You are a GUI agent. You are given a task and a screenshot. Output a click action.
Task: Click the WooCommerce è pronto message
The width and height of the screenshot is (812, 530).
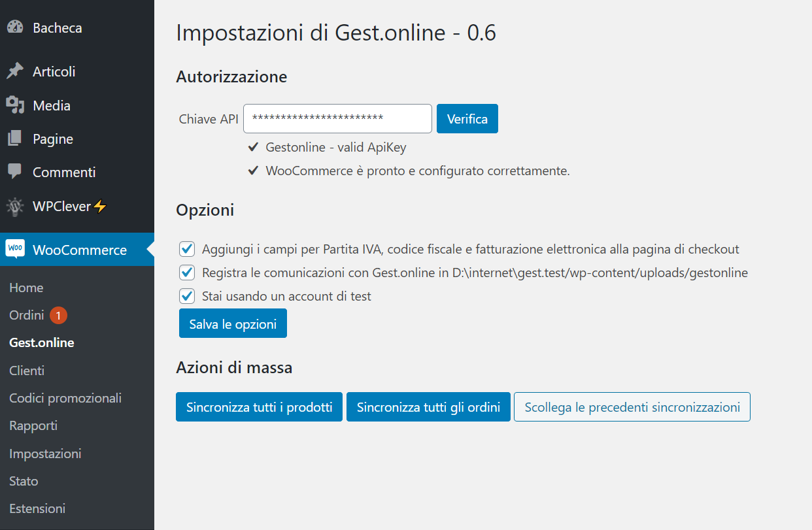pyautogui.click(x=418, y=171)
